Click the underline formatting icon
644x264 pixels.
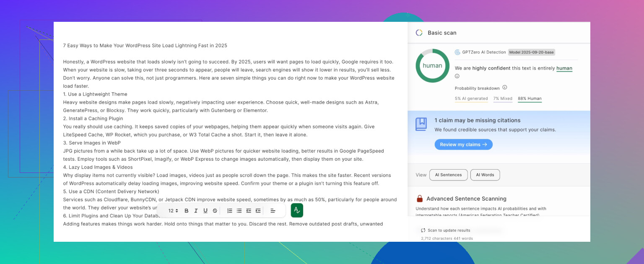205,211
